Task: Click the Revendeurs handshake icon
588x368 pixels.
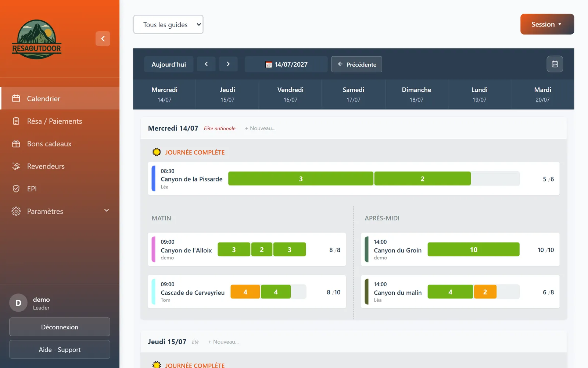Action: [16, 166]
